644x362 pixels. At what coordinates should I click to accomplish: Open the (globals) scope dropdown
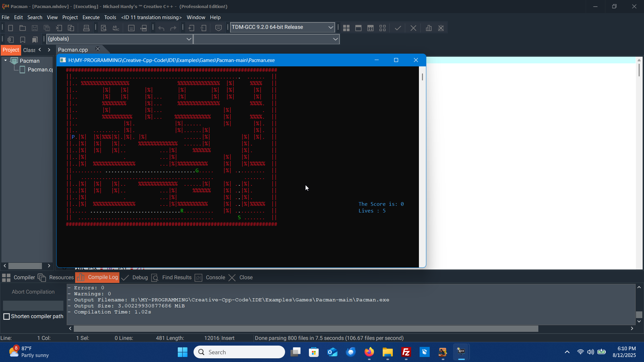[x=189, y=39]
